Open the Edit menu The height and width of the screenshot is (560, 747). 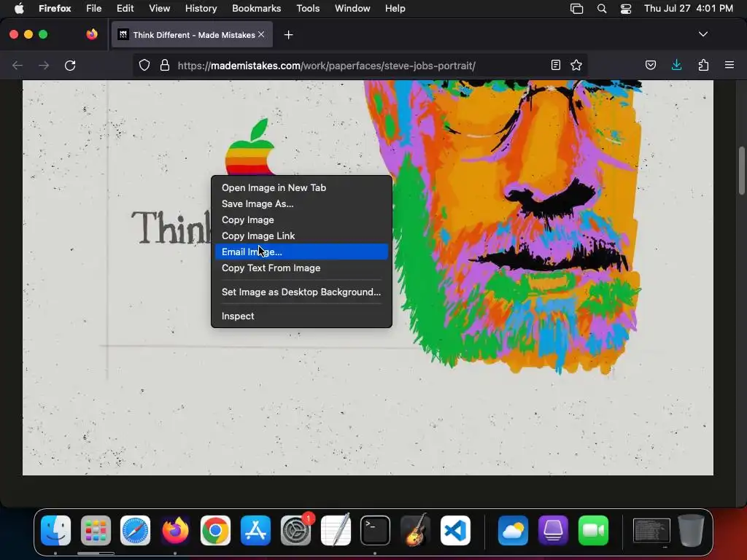(125, 8)
